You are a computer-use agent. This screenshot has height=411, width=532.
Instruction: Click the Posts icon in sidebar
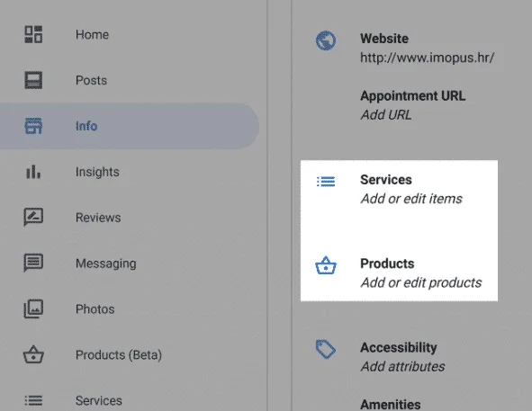[33, 80]
